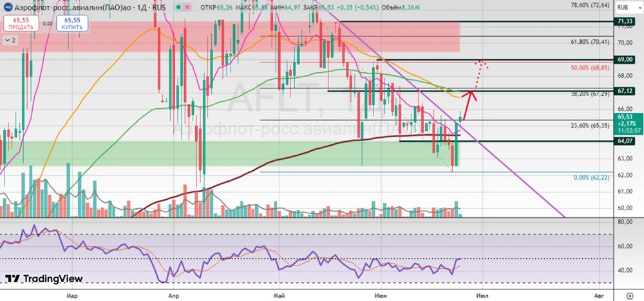Expand the collapsed indicators legend showing 2
Image resolution: width=644 pixels, height=301 pixels.
(x=10, y=40)
